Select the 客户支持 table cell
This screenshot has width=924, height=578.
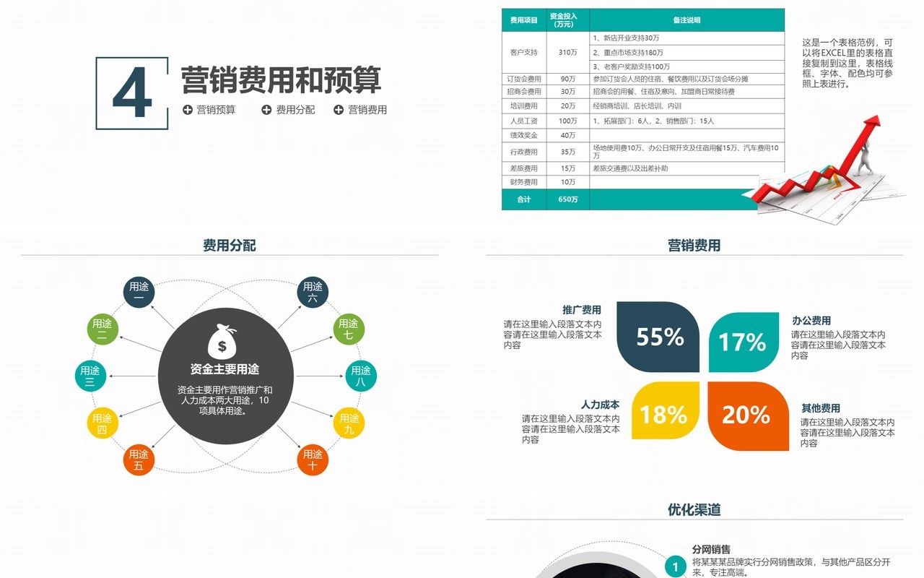[x=524, y=52]
